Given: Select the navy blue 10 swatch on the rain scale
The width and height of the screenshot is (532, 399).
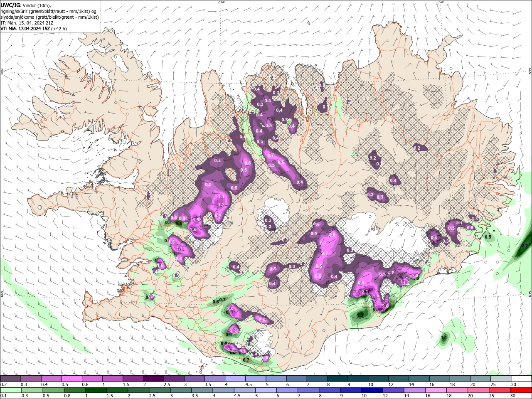Looking at the screenshot, I should 372,390.
